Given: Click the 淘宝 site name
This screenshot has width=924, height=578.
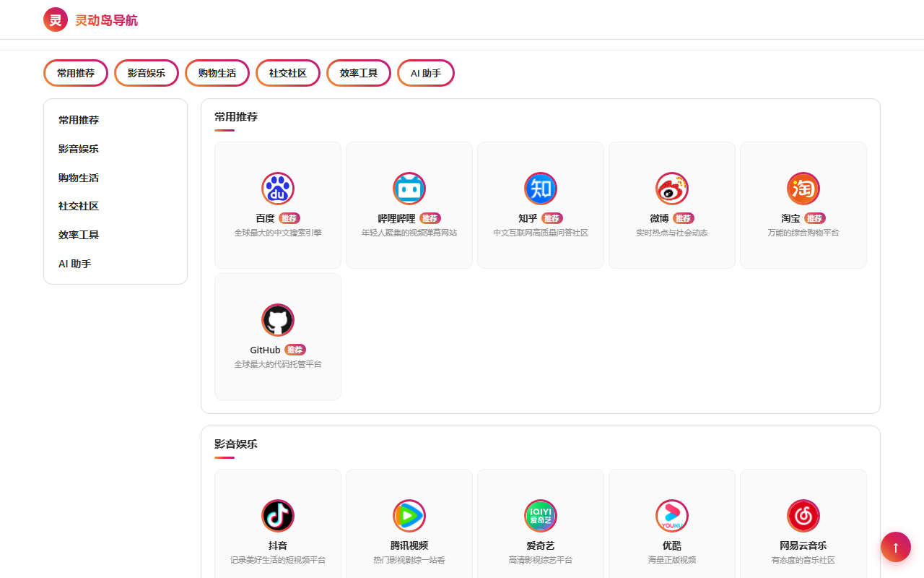Looking at the screenshot, I should point(790,218).
